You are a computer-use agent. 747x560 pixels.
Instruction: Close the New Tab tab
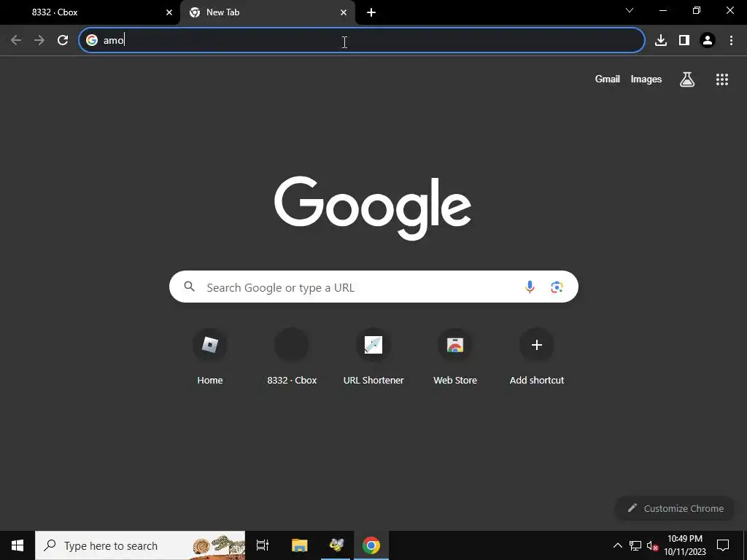[344, 13]
